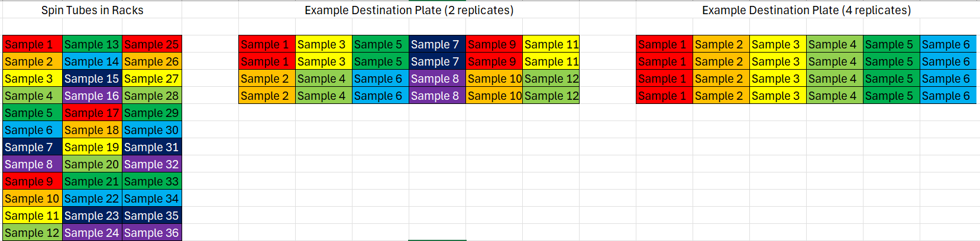Click the red Sample 25 cell
Image resolution: width=980 pixels, height=241 pixels.
click(151, 44)
